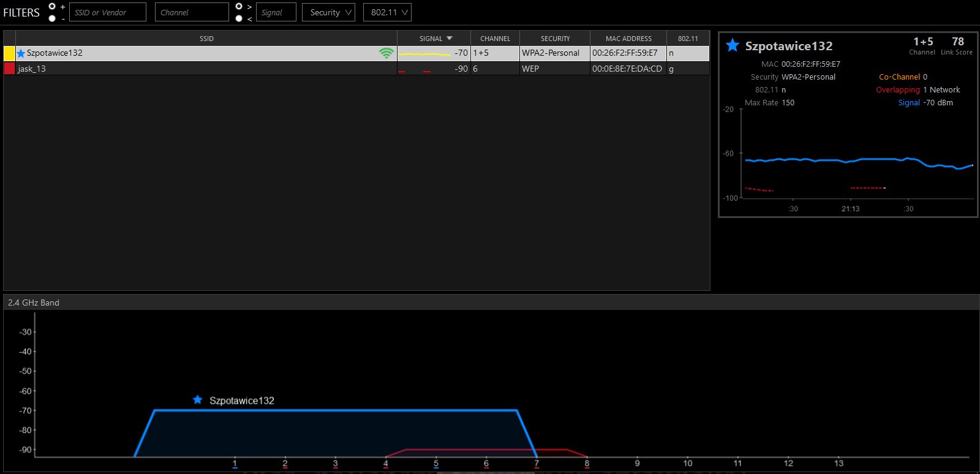Open the Security filter dropdown

pos(328,12)
